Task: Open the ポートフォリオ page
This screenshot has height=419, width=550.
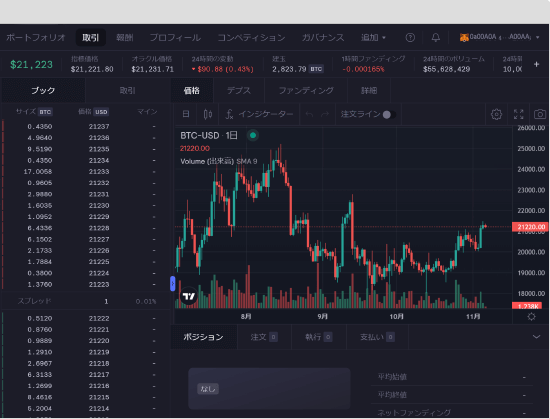Action: point(35,38)
